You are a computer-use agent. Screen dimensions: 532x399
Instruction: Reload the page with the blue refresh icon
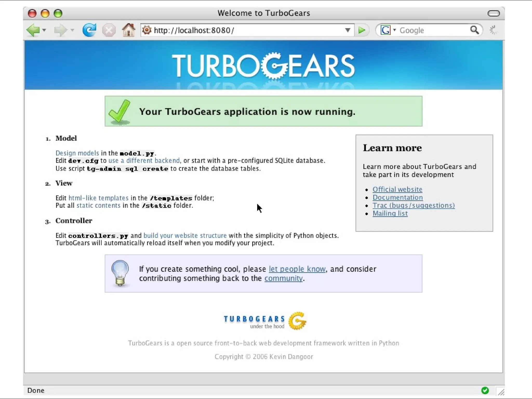coord(89,30)
